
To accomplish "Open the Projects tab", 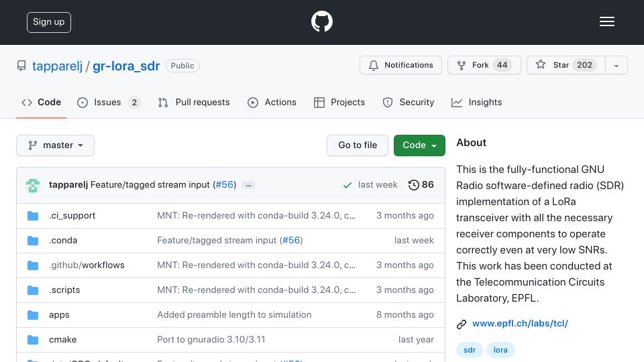I will pyautogui.click(x=339, y=102).
